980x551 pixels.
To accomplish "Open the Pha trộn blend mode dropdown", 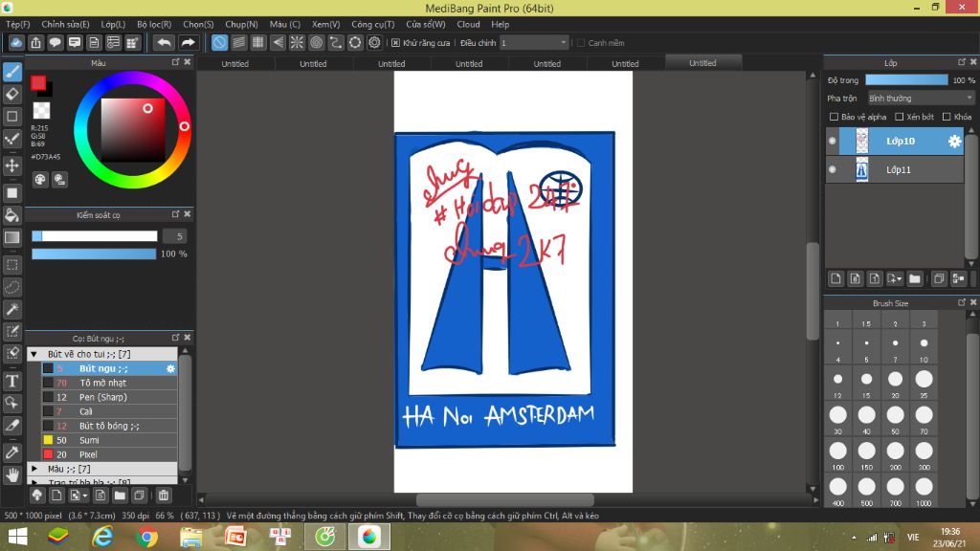I will 920,98.
